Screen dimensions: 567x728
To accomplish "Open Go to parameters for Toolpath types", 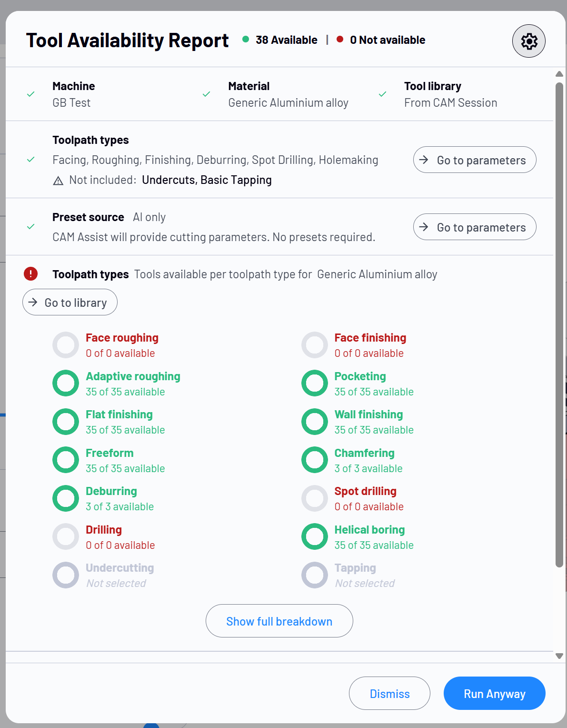I will pos(475,160).
